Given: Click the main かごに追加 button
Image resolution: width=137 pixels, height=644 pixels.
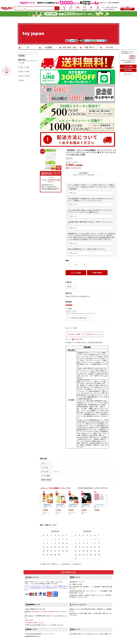Looking at the screenshot, I should (76, 273).
